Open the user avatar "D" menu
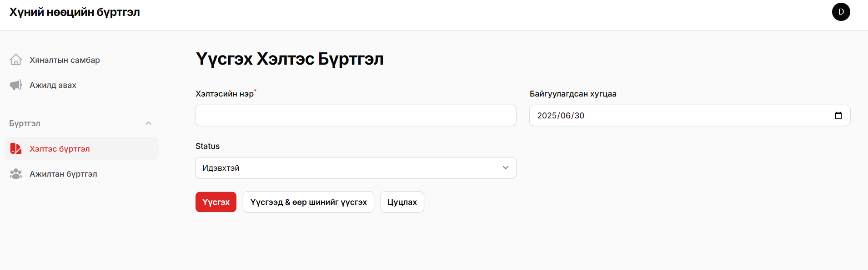 coord(841,12)
